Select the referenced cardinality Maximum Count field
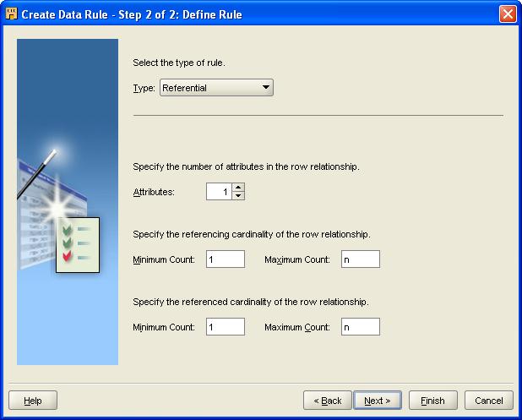Image resolution: width=522 pixels, height=420 pixels. [x=361, y=327]
